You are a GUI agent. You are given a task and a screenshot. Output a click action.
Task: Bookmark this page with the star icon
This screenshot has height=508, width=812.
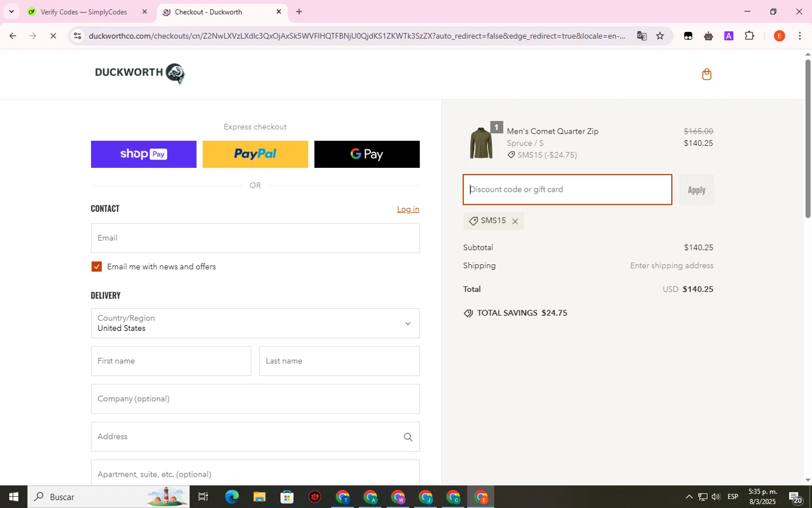660,36
